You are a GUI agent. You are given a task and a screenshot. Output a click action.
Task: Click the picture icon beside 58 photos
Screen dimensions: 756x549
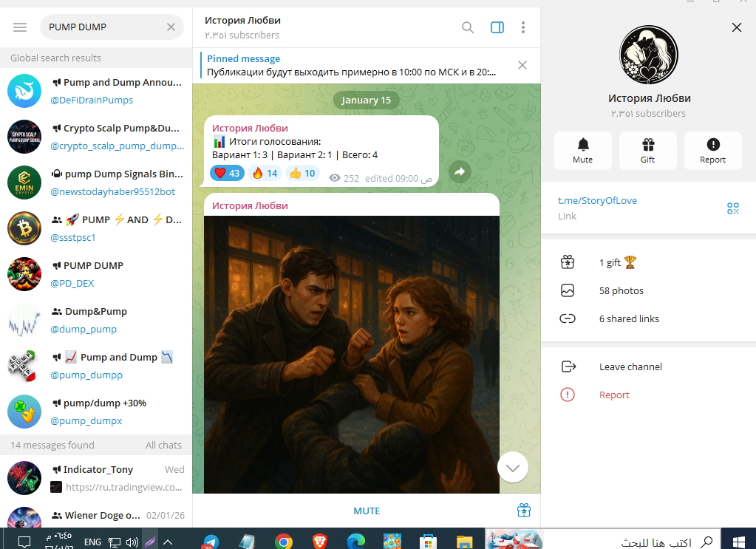(568, 290)
